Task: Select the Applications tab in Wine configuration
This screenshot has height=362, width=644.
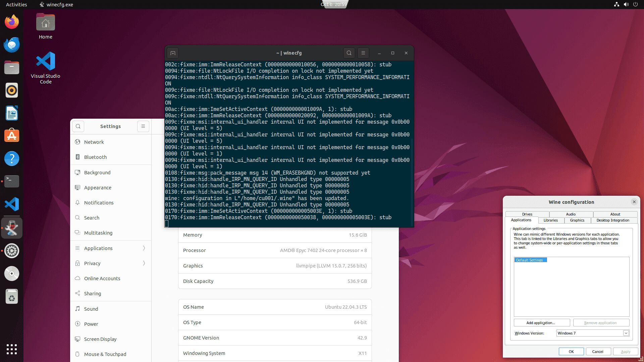Action: tap(521, 220)
